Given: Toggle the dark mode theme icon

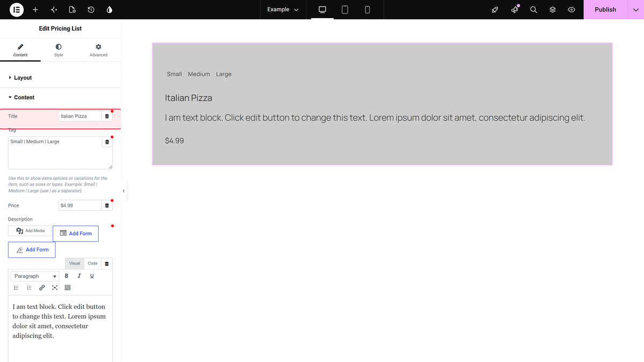Looking at the screenshot, I should click(109, 10).
